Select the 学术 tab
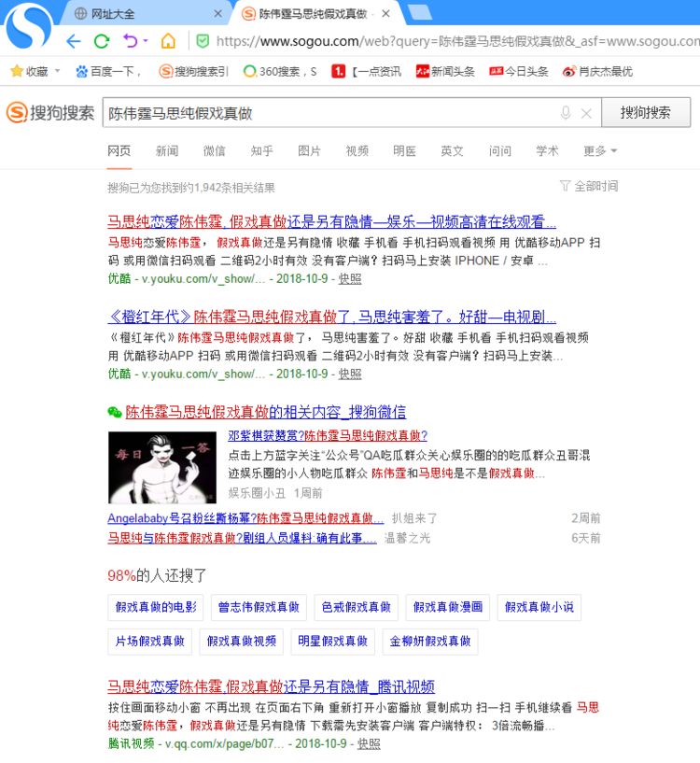This screenshot has width=700, height=763. (547, 151)
